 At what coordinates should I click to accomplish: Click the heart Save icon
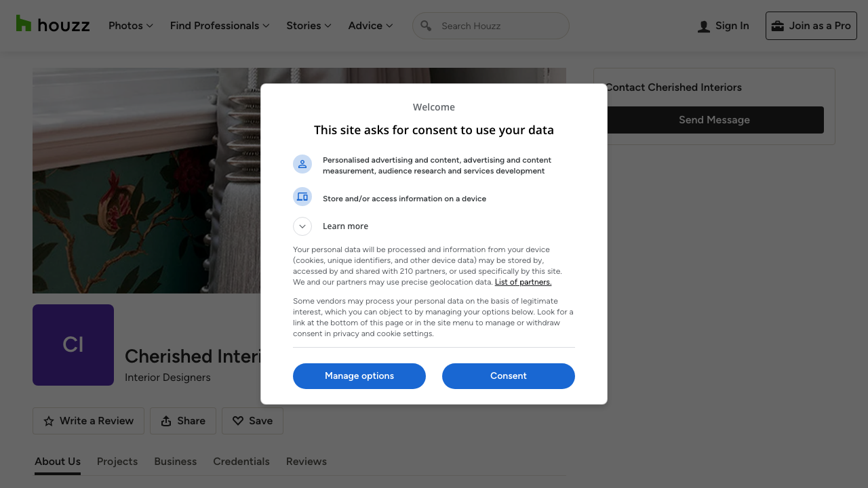238,421
